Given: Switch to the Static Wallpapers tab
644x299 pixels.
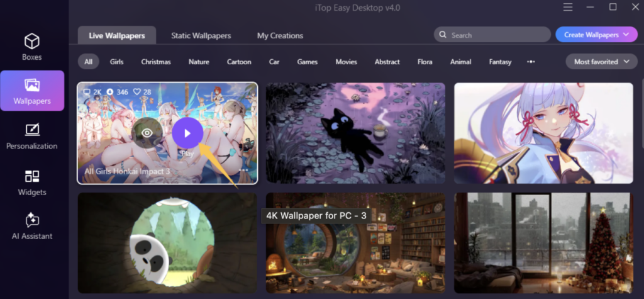Looking at the screenshot, I should 201,35.
